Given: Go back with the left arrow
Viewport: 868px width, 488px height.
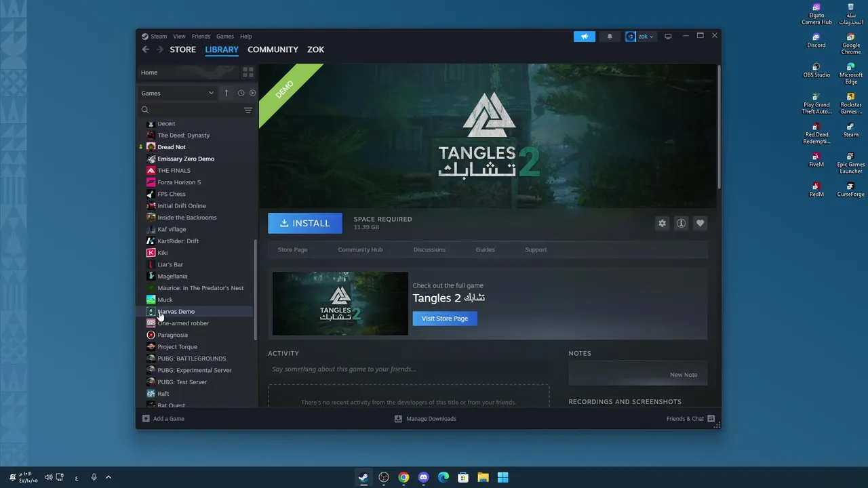Looking at the screenshot, I should 145,49.
